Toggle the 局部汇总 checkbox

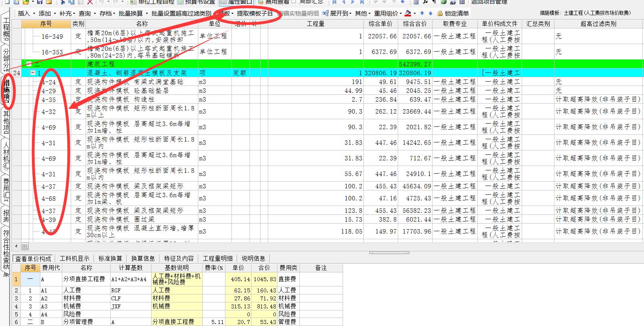tap(294, 2)
